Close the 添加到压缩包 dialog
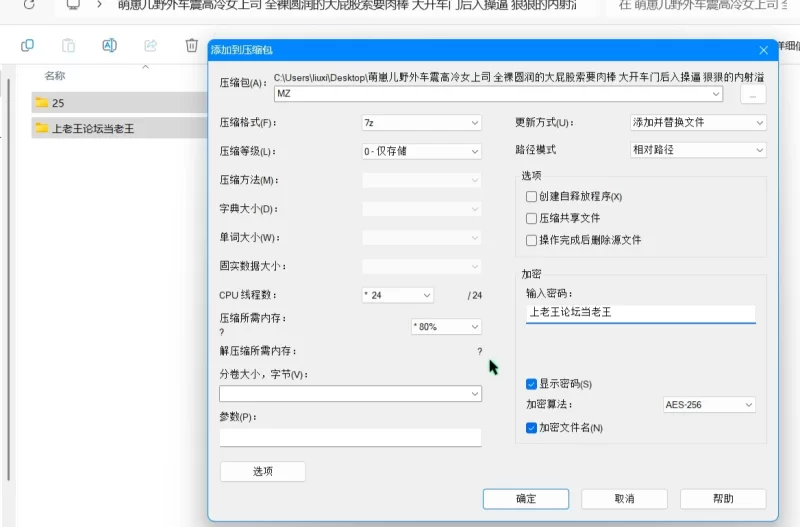The image size is (800, 527). point(763,50)
